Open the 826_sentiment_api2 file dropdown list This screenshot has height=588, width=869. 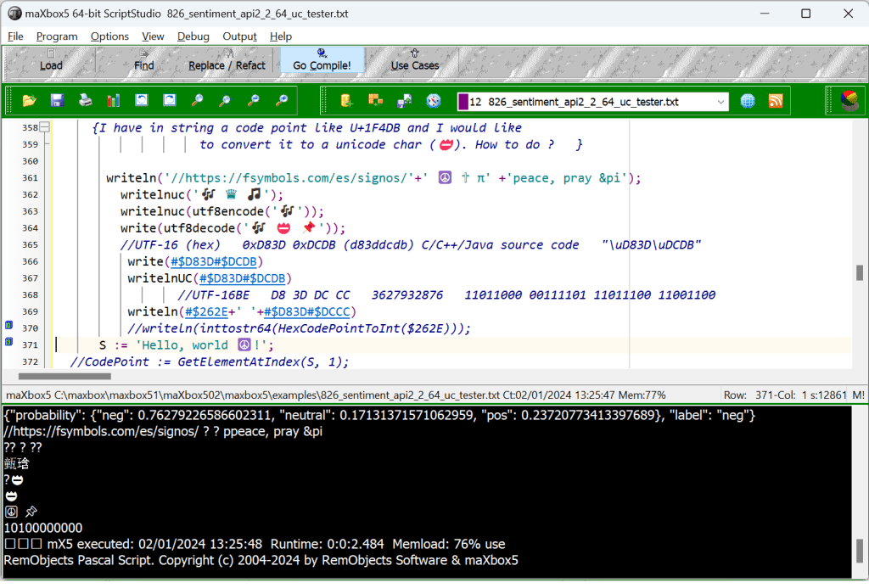point(720,102)
